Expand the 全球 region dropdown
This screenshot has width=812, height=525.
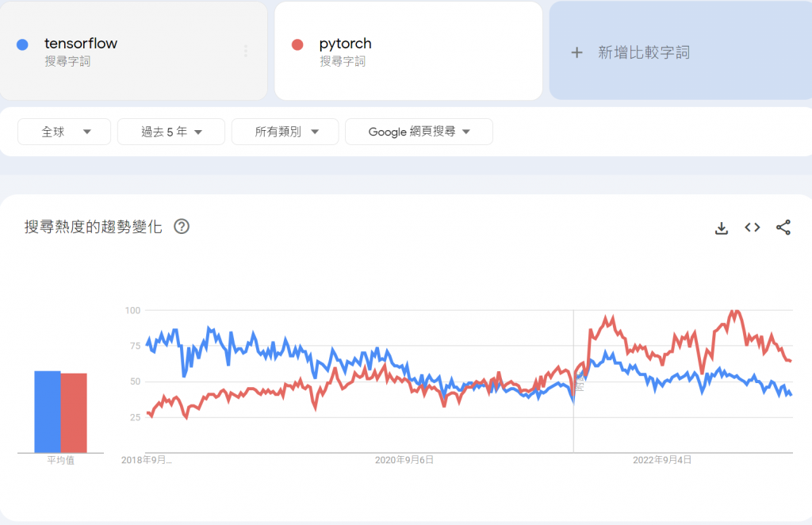point(65,132)
